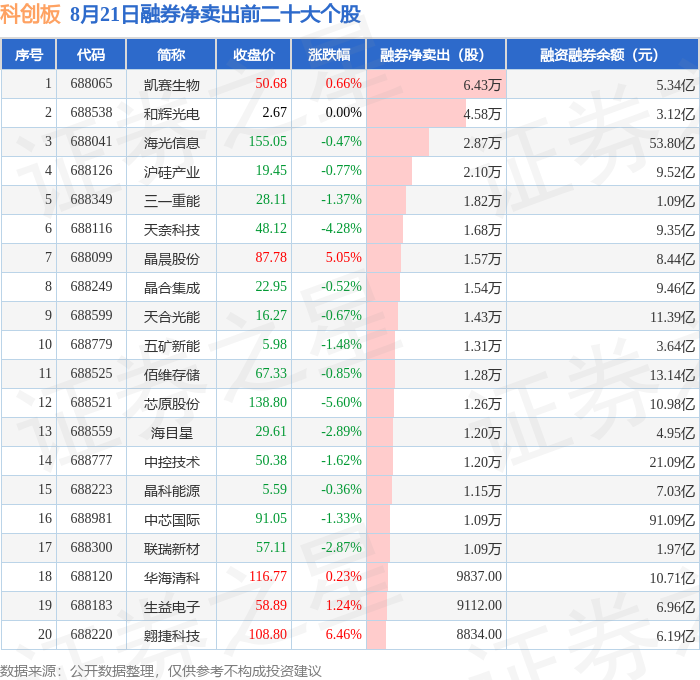The height and width of the screenshot is (680, 700).
Task: Click balance value 53.80亿
Action: coord(672,142)
